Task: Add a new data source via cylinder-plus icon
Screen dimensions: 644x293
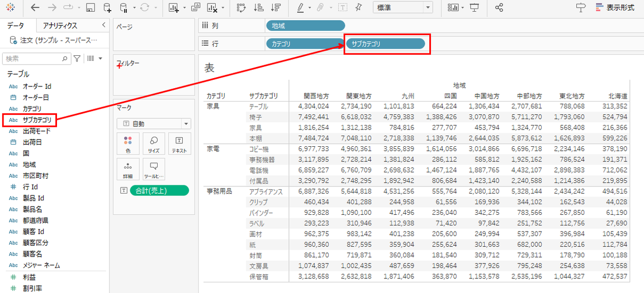Action: [107, 7]
